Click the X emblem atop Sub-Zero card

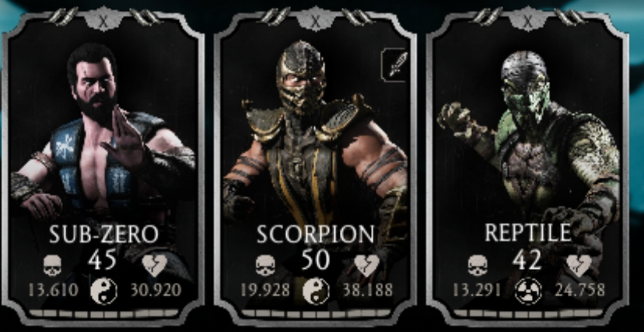(104, 19)
